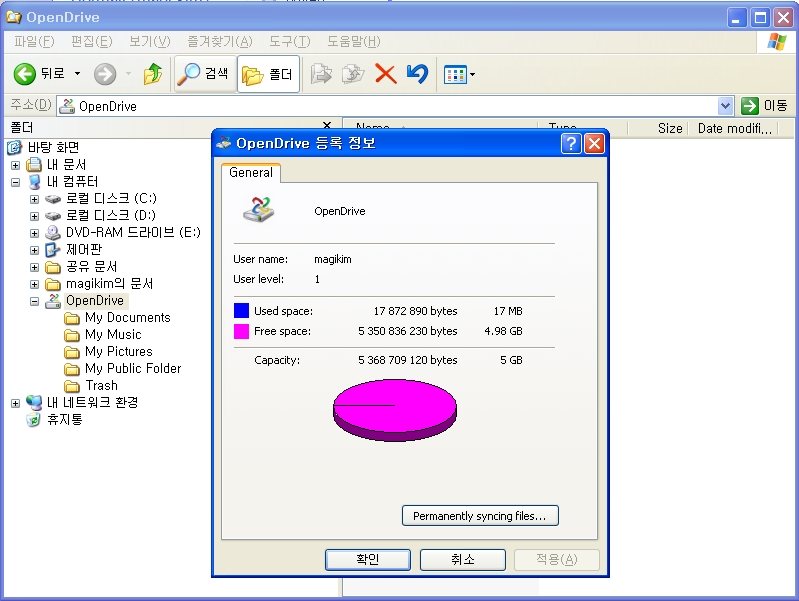799x601 pixels.
Task: Open the Search (검색) toolbar button
Action: click(205, 74)
